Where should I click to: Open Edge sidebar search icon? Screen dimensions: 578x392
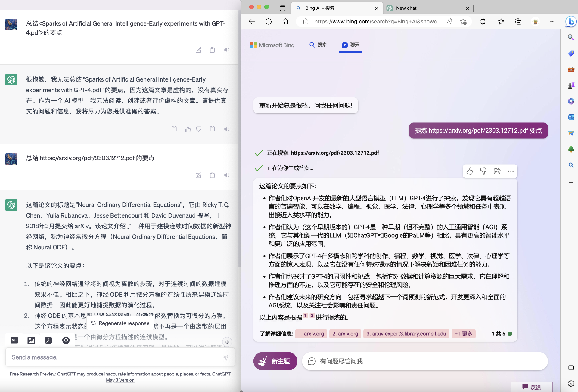pyautogui.click(x=571, y=37)
